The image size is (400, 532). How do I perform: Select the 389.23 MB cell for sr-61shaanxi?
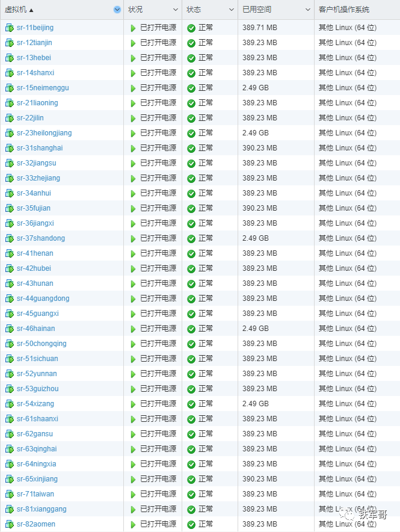(x=260, y=419)
